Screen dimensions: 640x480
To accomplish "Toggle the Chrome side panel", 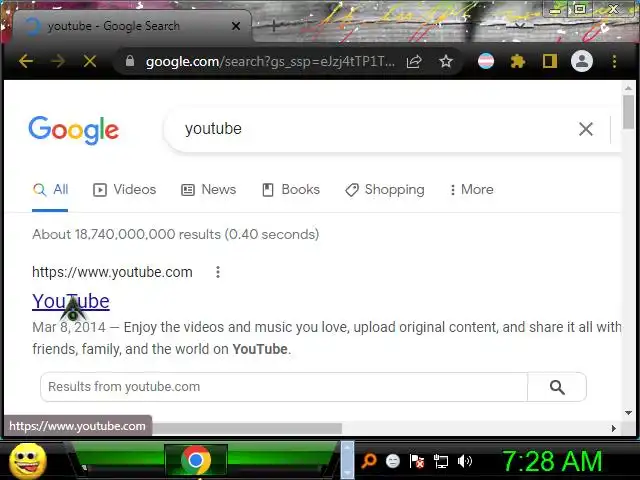I will click(550, 62).
